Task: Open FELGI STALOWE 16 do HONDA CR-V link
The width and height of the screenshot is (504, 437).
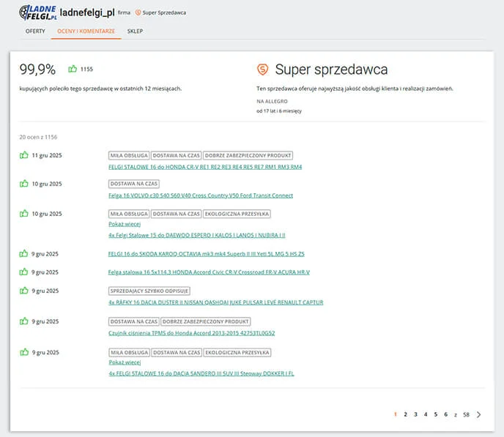Action: coord(205,167)
